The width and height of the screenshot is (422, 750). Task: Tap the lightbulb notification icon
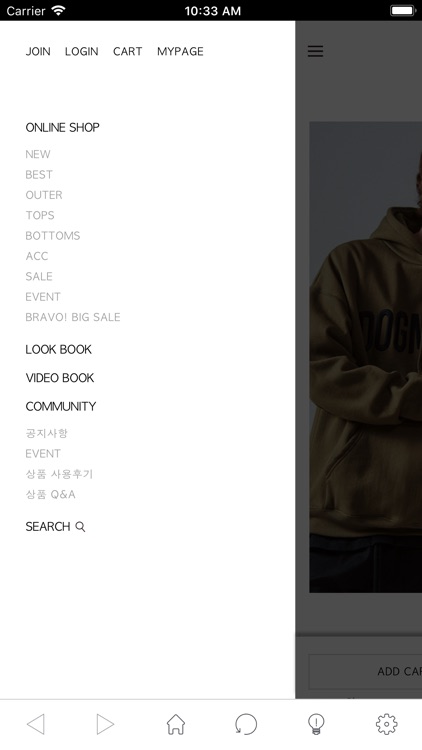click(316, 724)
